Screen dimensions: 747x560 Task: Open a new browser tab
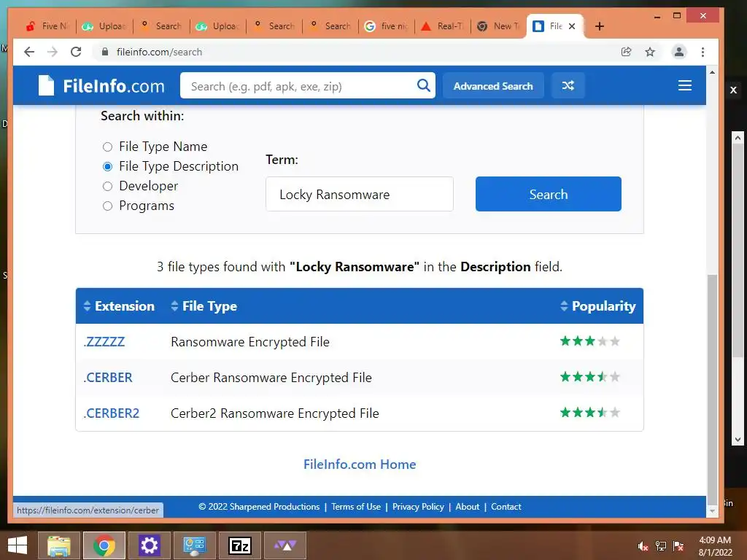point(600,26)
